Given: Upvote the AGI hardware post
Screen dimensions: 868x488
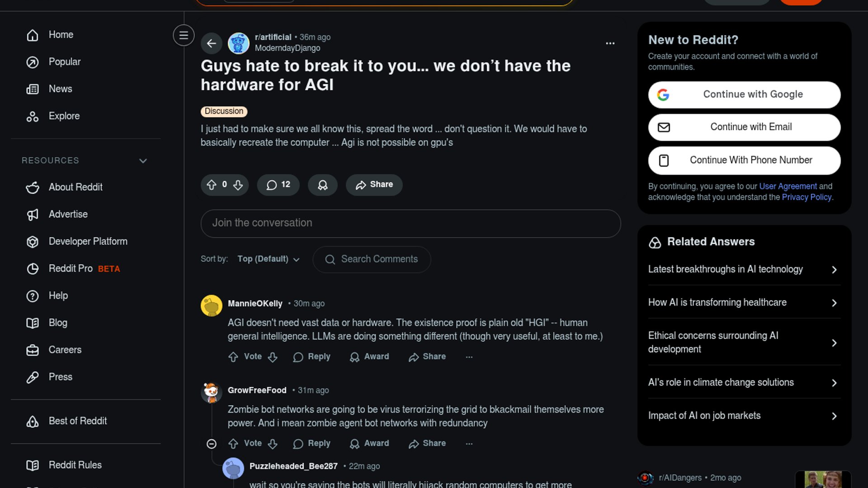Looking at the screenshot, I should coord(212,185).
